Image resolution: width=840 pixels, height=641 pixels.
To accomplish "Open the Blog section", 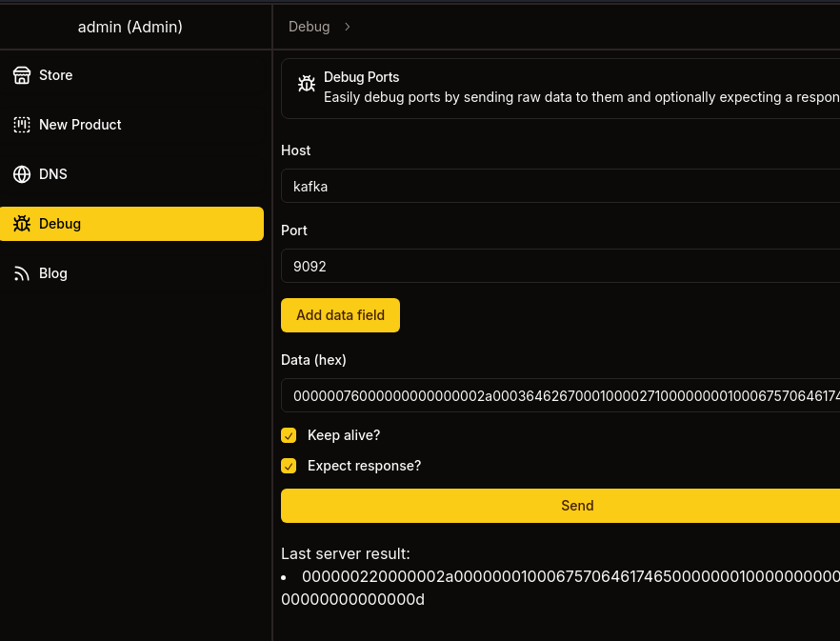I will point(131,273).
